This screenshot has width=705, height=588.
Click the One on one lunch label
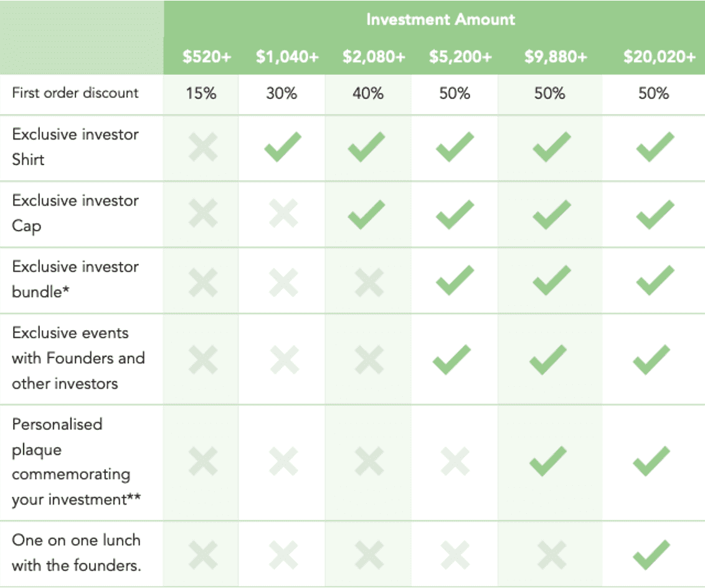tap(77, 552)
